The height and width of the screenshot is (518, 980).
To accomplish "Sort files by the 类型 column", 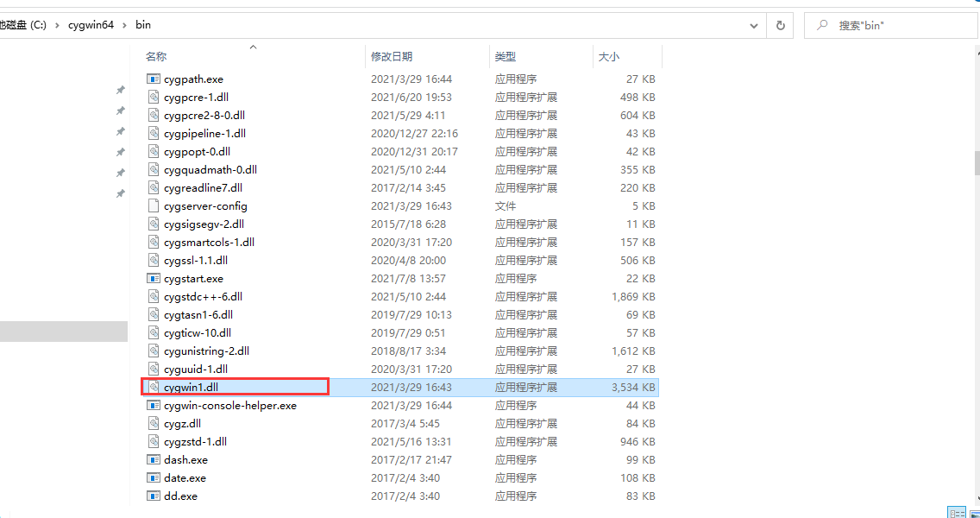I will (506, 56).
